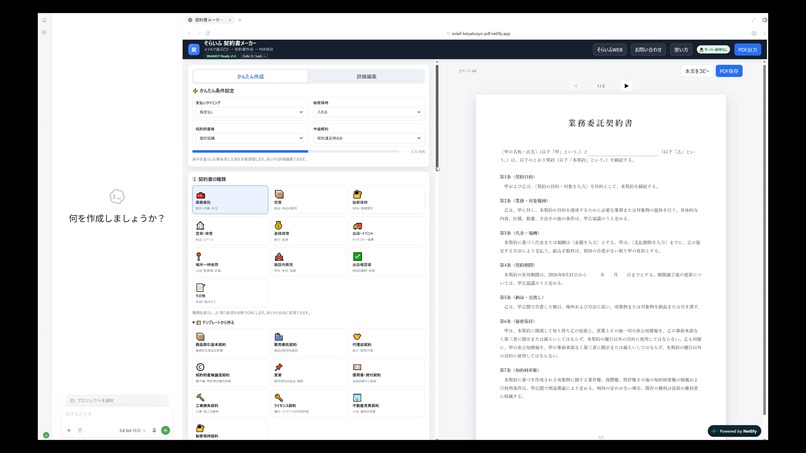Reload the browser page
The image size is (806, 453).
pos(208,33)
